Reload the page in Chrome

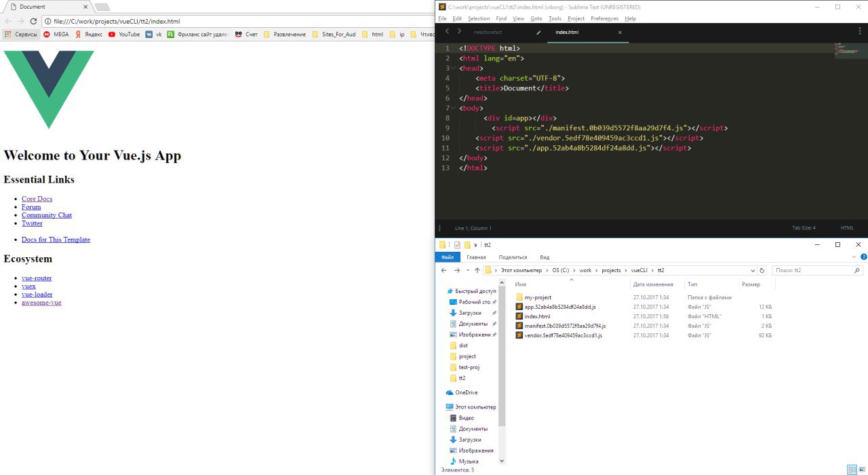(x=33, y=22)
